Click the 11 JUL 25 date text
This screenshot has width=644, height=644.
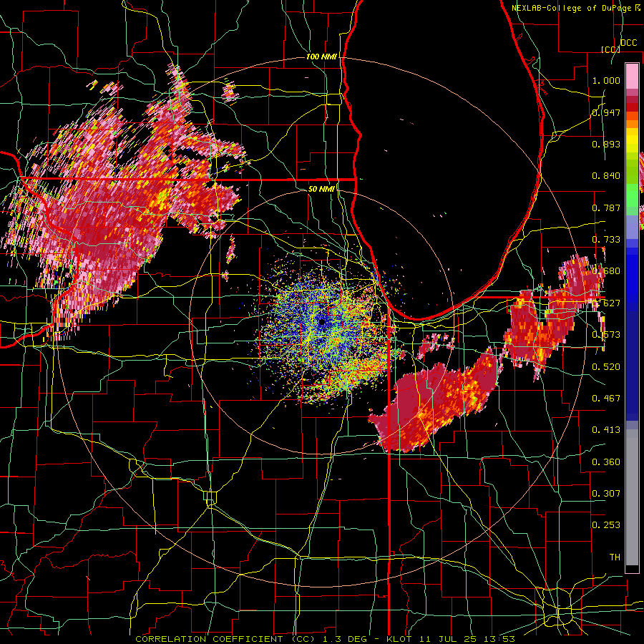click(449, 639)
